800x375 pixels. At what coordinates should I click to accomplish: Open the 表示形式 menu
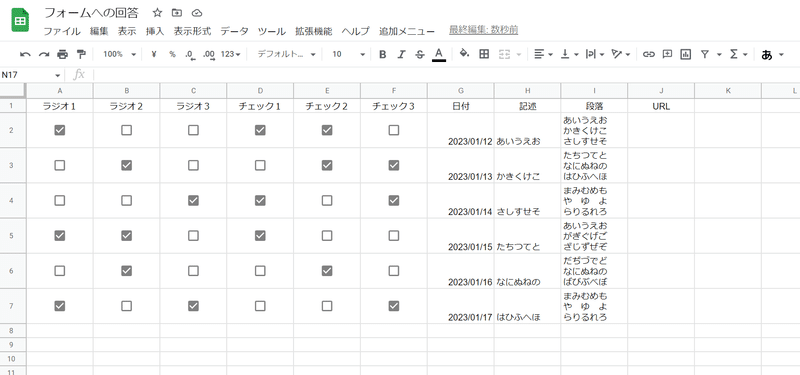tap(192, 31)
